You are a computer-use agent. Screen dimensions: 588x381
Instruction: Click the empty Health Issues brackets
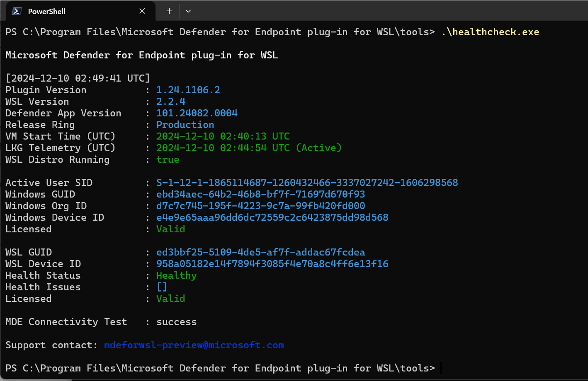tap(162, 287)
